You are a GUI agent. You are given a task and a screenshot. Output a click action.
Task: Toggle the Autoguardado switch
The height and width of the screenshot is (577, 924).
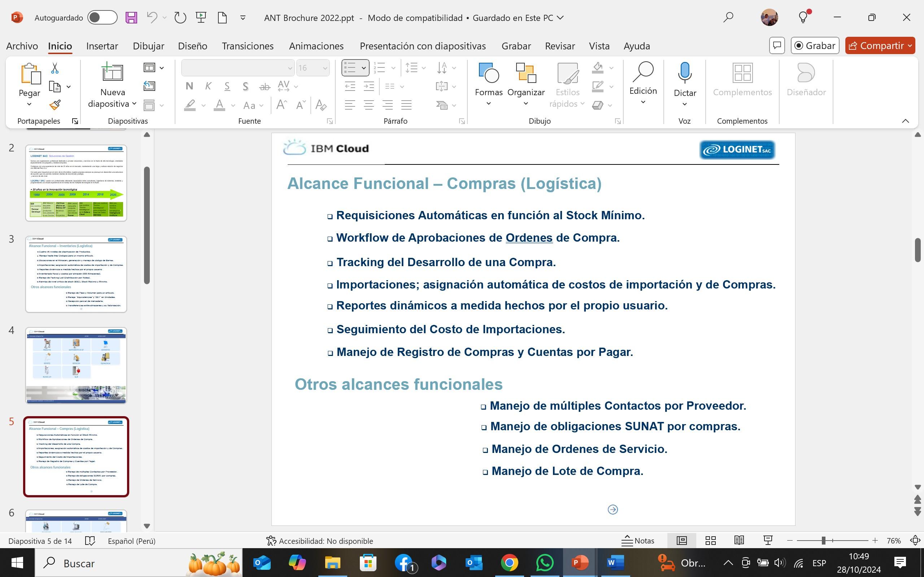tap(102, 18)
